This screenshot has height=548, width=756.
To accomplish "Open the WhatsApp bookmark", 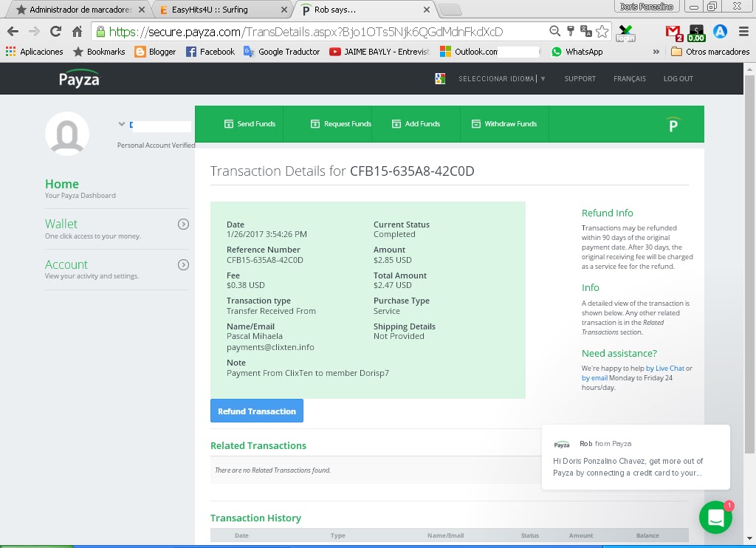I will 577,52.
